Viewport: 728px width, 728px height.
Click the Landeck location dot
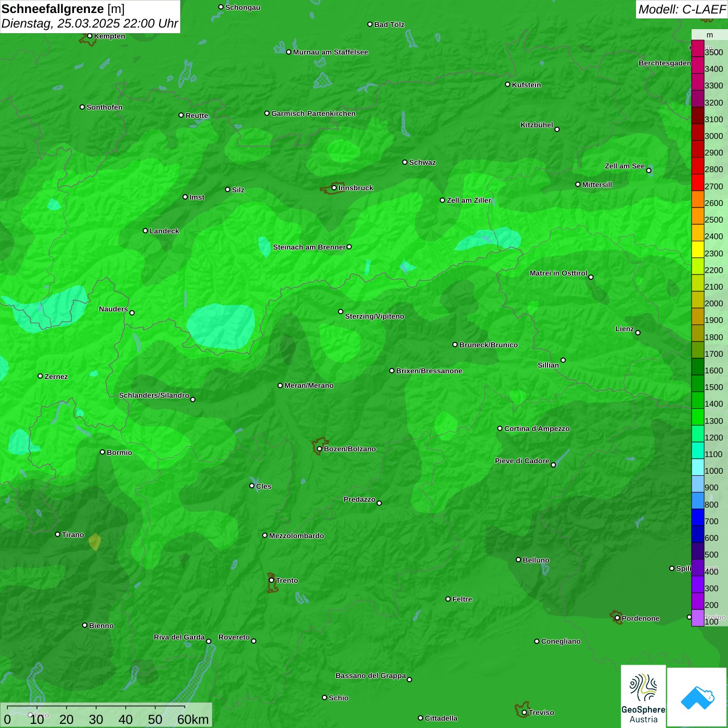(145, 230)
